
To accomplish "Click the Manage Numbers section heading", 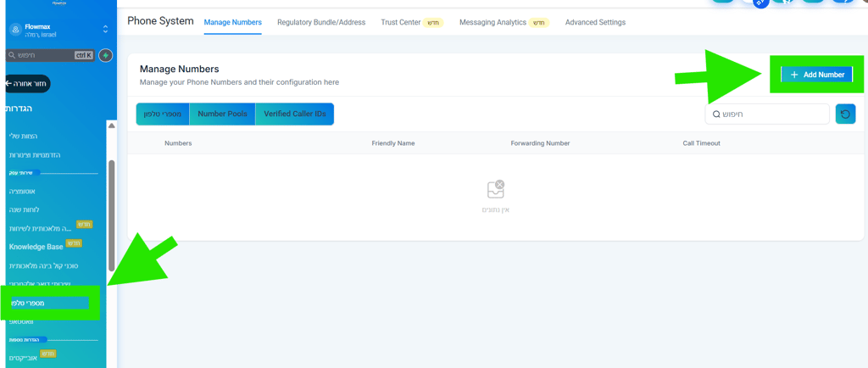I will tap(180, 70).
